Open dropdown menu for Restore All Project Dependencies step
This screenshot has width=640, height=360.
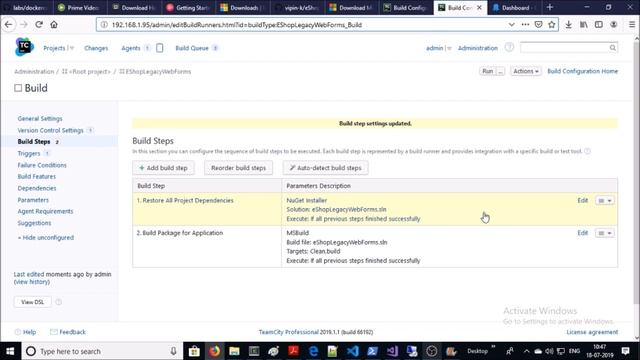point(604,200)
